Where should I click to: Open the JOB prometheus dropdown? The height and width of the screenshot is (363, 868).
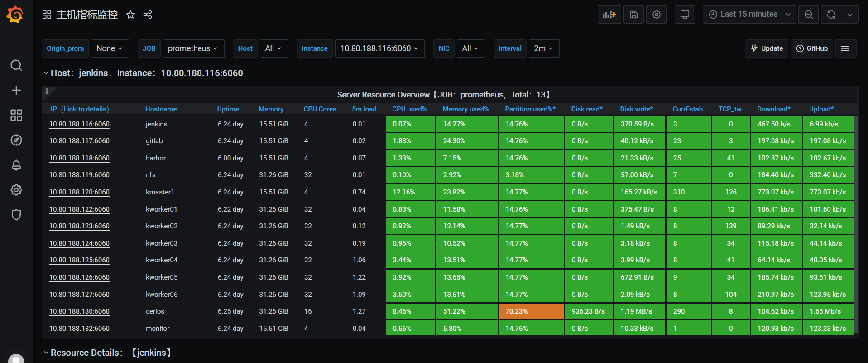[193, 48]
